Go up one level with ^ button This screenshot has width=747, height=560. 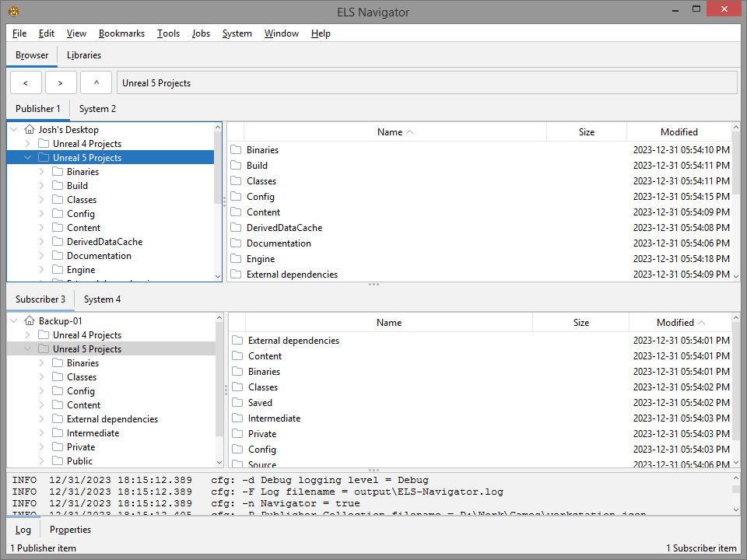[x=96, y=83]
